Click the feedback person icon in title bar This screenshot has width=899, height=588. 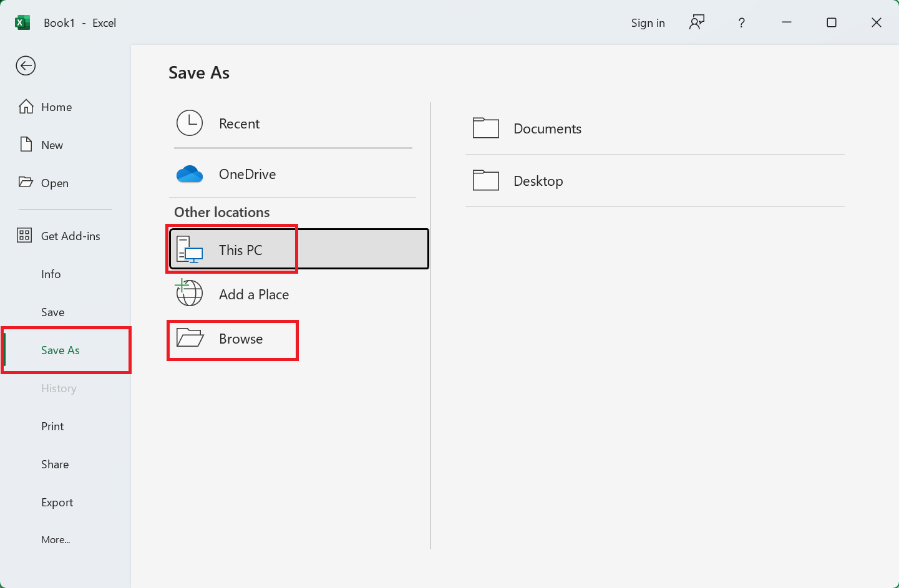point(696,22)
